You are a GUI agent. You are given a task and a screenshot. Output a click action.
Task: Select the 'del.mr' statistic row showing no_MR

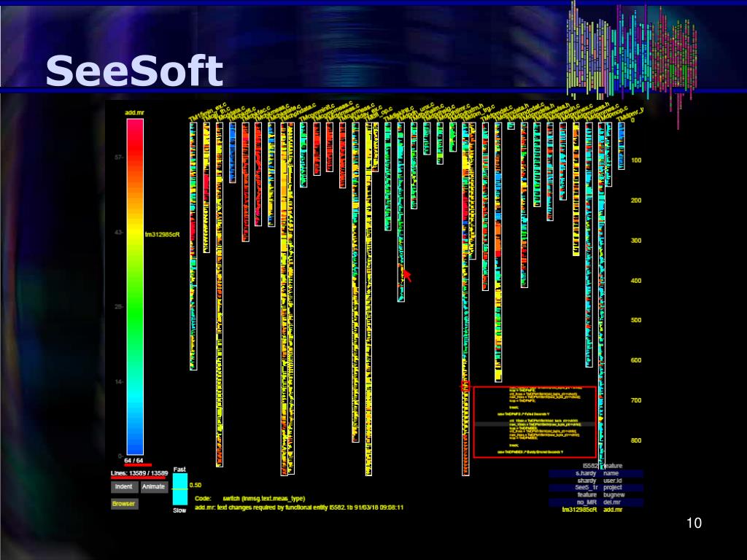coord(595,502)
